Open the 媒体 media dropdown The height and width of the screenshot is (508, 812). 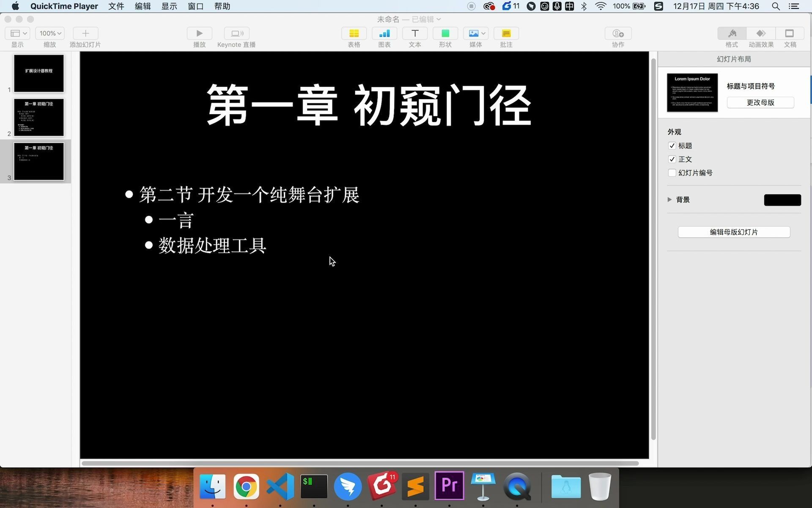click(476, 33)
